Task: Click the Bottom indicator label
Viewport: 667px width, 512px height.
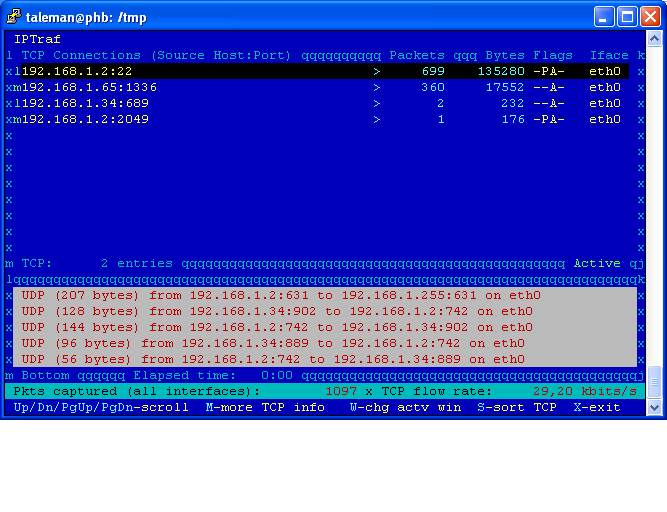Action: point(46,375)
